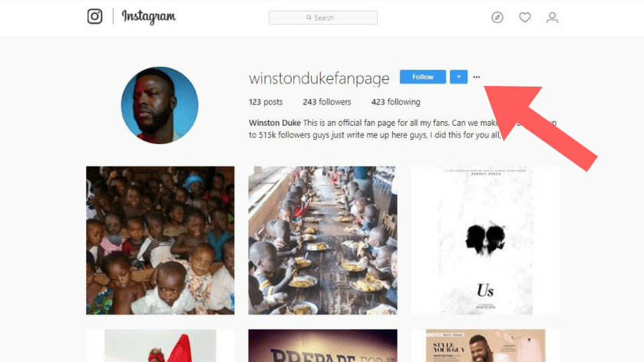
Task: Open the red costume photo post
Action: click(x=160, y=346)
